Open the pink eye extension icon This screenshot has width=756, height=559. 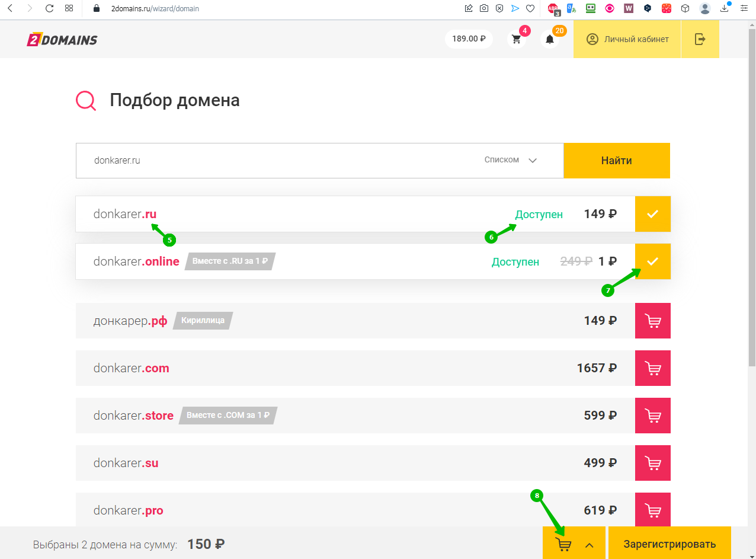(610, 8)
